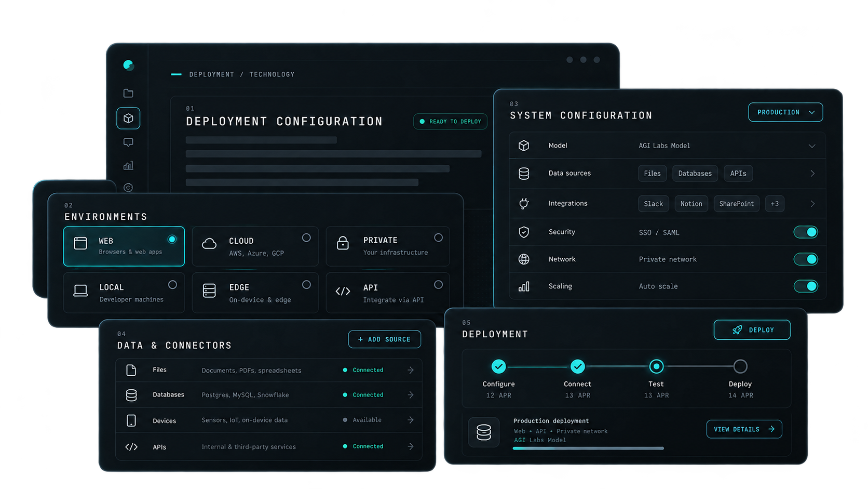
Task: Click the Ready to Deploy badge
Action: tap(450, 122)
